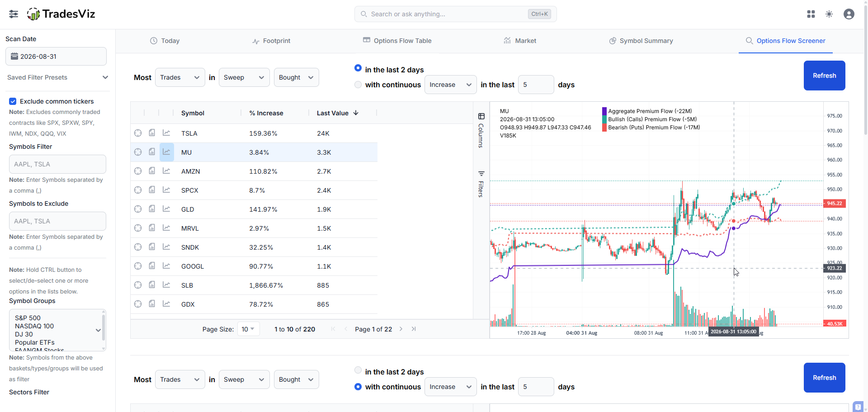Uncheck Exclude common tickers checkbox
The width and height of the screenshot is (868, 412).
[13, 101]
